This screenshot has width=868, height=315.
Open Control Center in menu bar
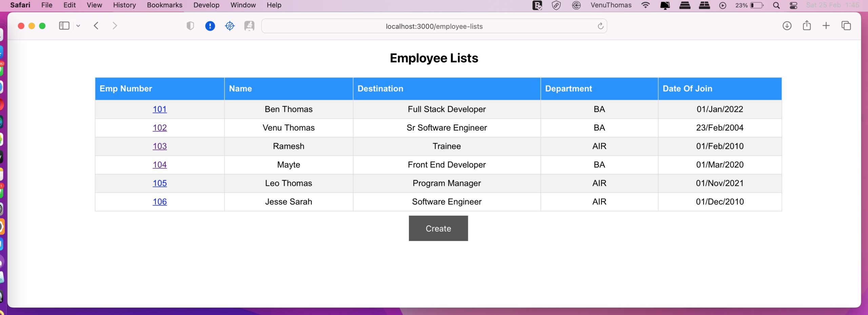coord(793,5)
